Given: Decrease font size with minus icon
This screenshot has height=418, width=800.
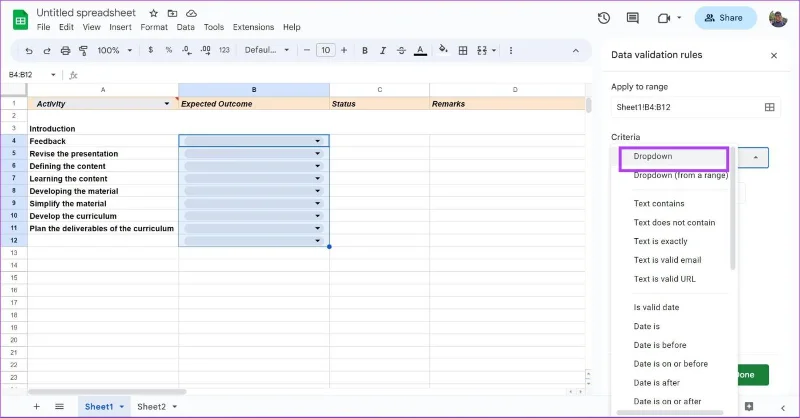Looking at the screenshot, I should [307, 50].
